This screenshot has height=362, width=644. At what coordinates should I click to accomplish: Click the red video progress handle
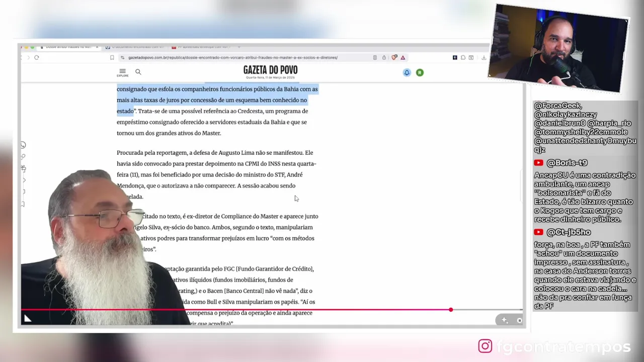click(x=451, y=310)
